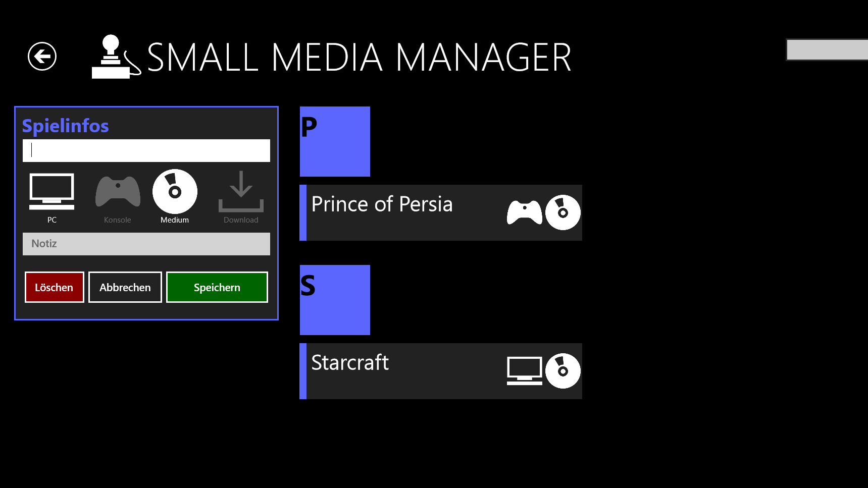Click the joystick app logo icon
Viewport: 868px width, 488px height.
click(116, 57)
